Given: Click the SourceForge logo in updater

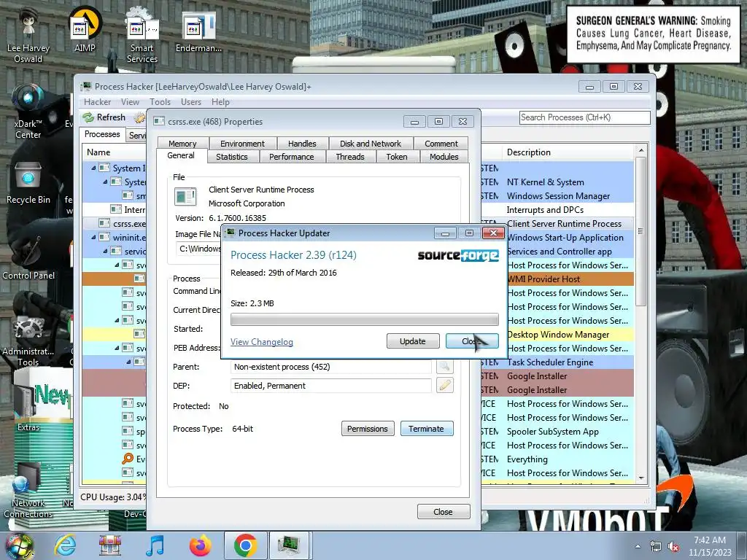Looking at the screenshot, I should pos(458,256).
